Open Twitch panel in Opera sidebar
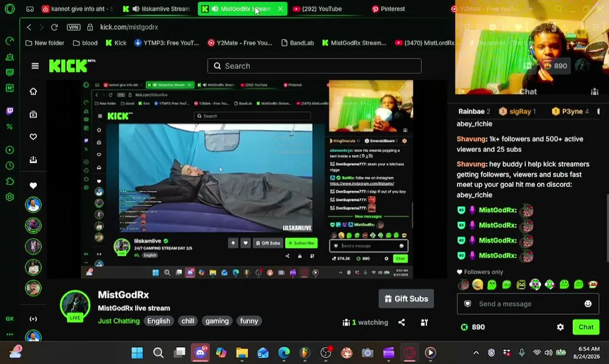Screen dimensions: 609x364 coord(10,111)
